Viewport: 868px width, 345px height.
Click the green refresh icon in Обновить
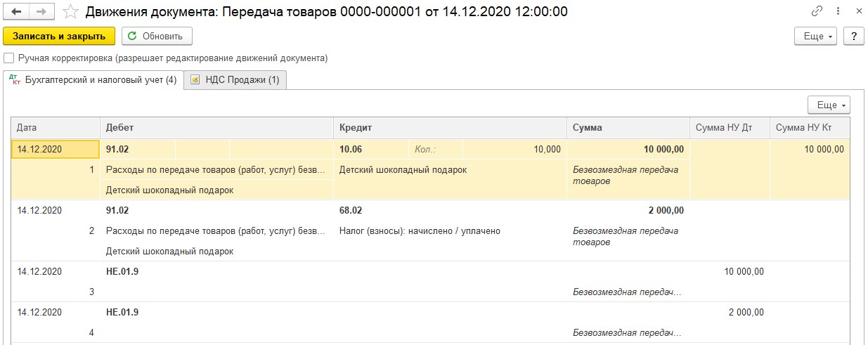(x=132, y=37)
